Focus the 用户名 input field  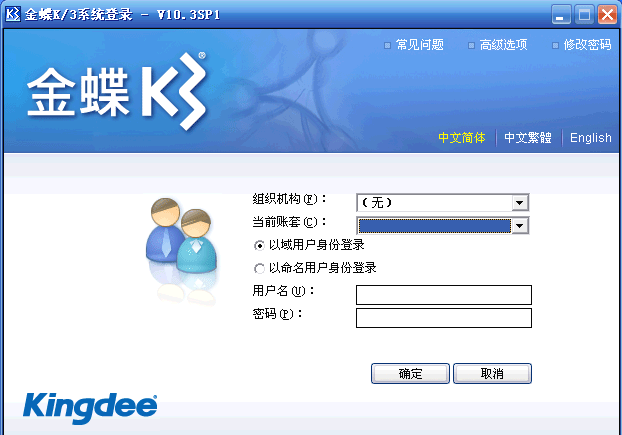point(444,295)
